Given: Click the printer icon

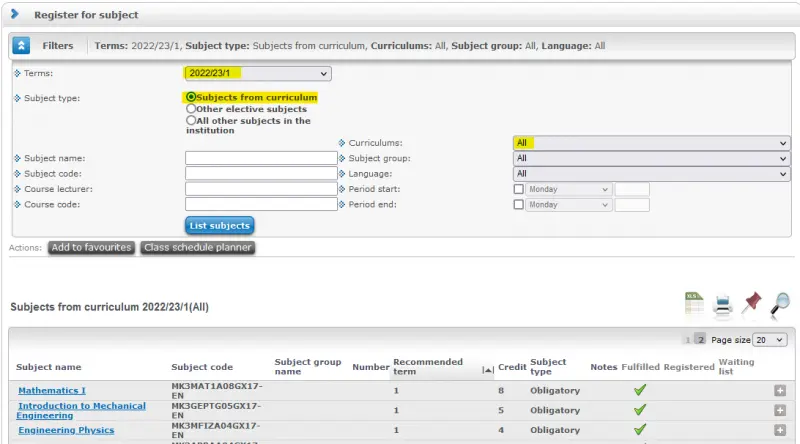Looking at the screenshot, I should [x=722, y=304].
